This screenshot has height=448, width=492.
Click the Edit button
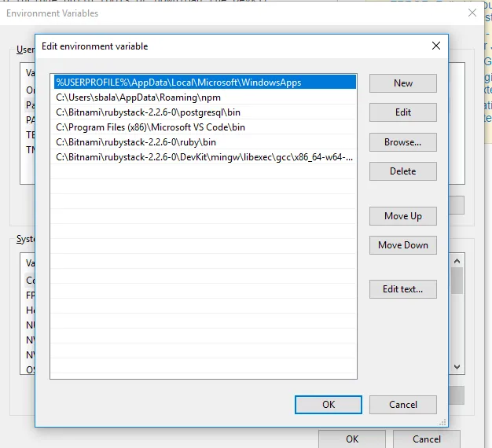(403, 112)
